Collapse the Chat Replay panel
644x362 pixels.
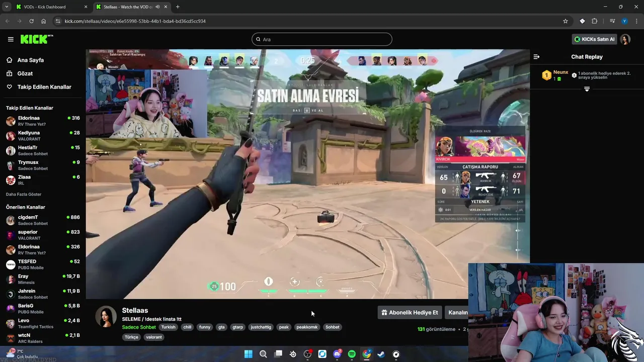tap(536, 57)
